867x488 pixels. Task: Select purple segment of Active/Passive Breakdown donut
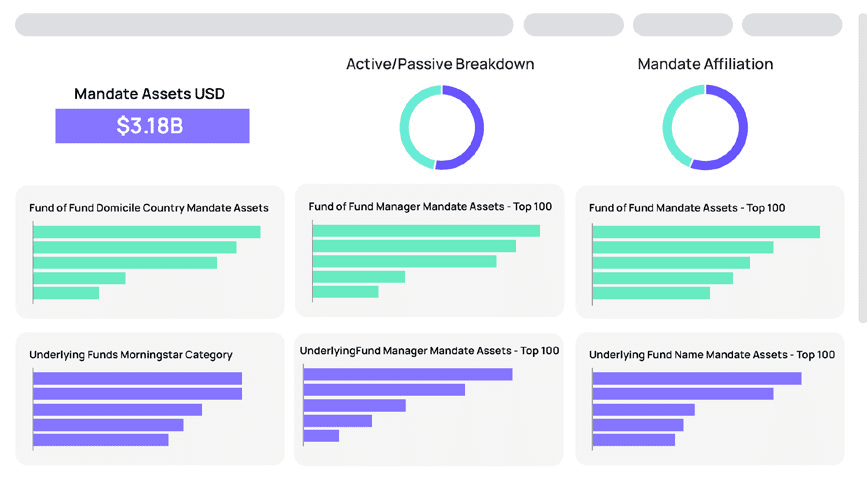478,127
